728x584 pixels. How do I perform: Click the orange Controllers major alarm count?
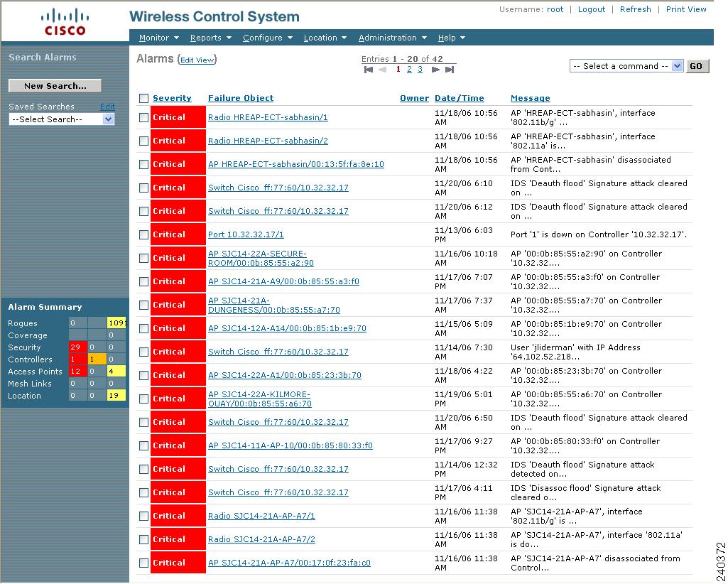97,359
